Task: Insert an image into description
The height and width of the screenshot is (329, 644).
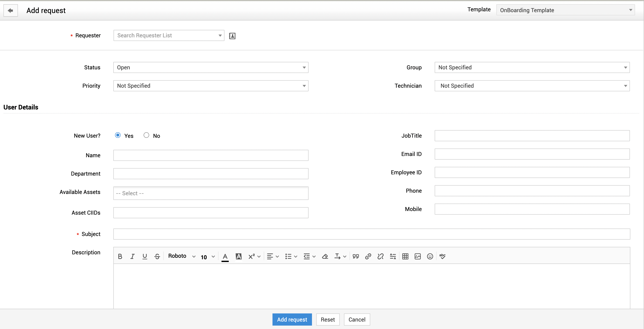Action: click(418, 256)
